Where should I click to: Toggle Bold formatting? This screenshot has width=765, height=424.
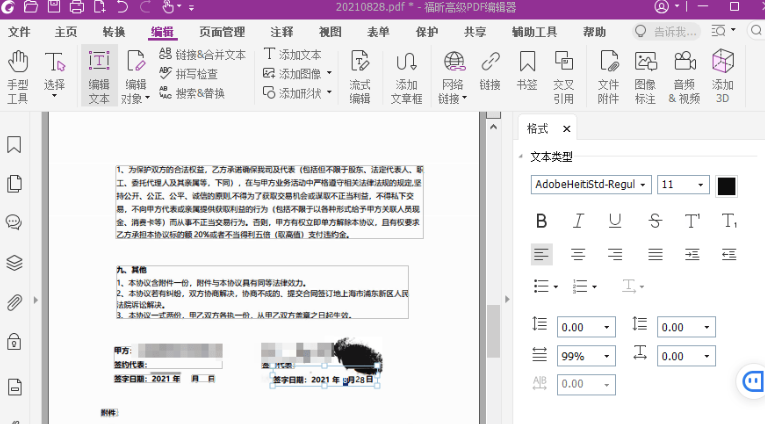click(541, 221)
